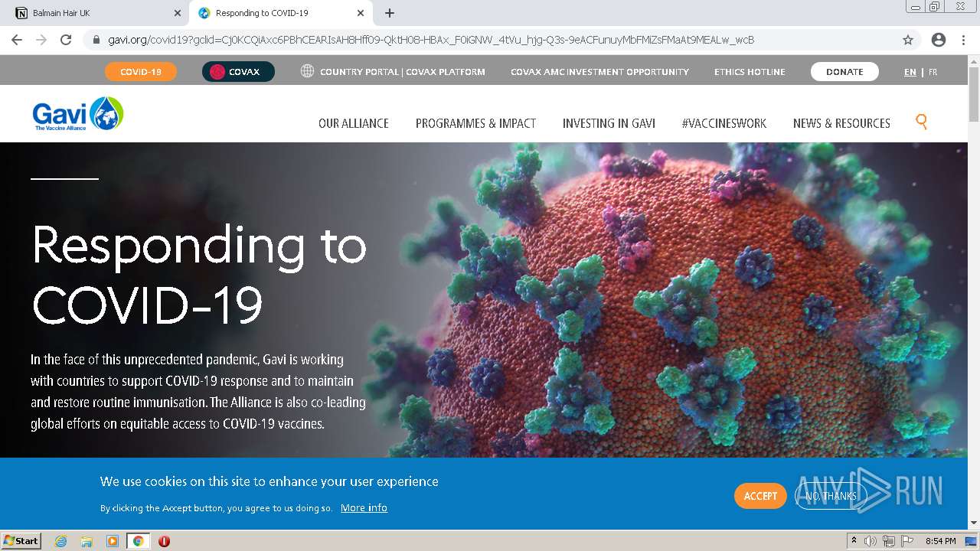Switch site language to FR

pyautogui.click(x=933, y=72)
